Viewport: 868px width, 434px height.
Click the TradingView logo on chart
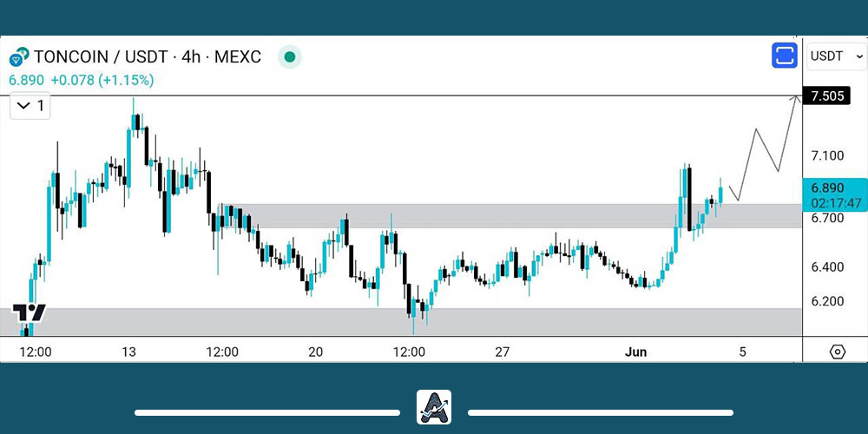(x=29, y=313)
